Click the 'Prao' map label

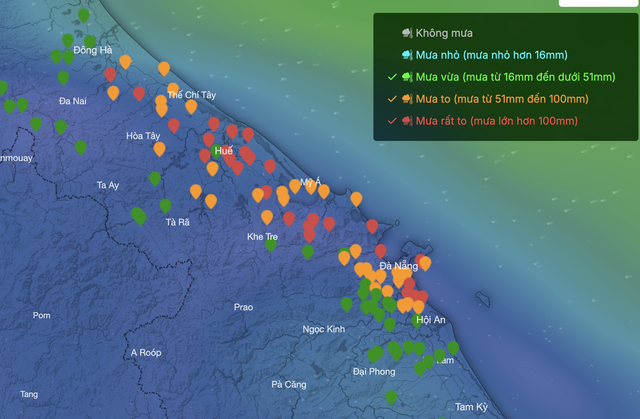click(243, 307)
